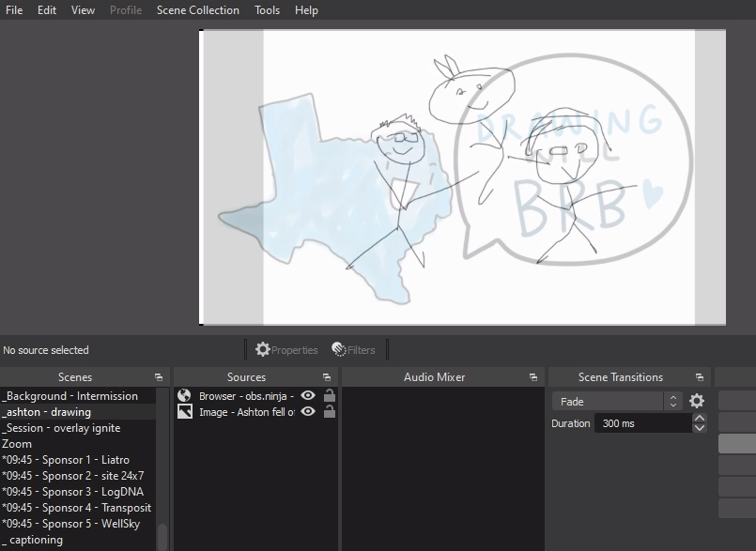
Task: Open the Profile menu
Action: [126, 10]
